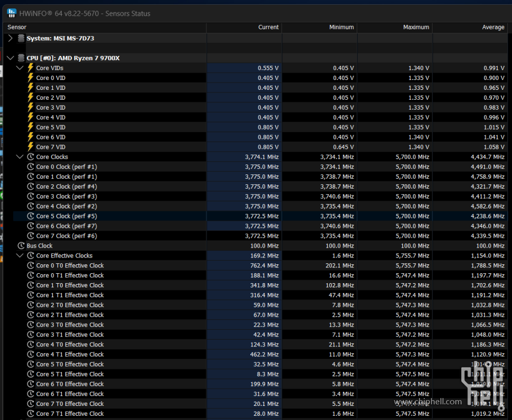The width and height of the screenshot is (512, 420).
Task: Click the clock icon of Core 5 Clock (perf #5)
Action: pos(30,216)
